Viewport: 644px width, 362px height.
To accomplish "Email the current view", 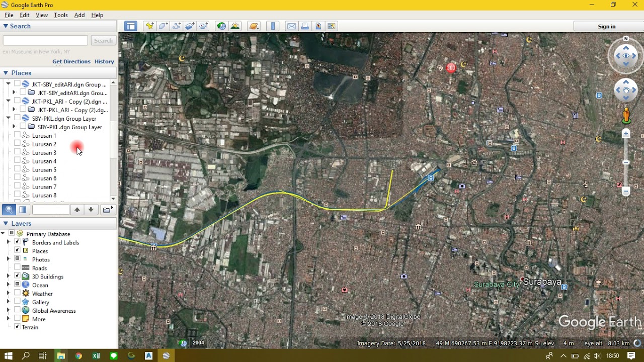I will (291, 26).
